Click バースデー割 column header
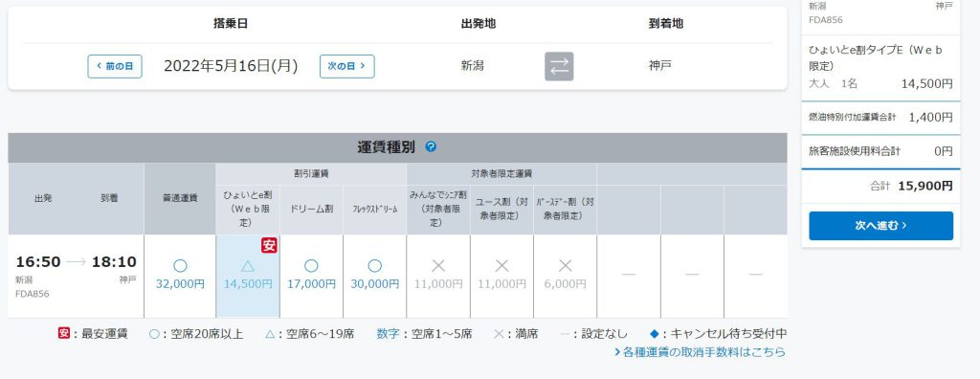Screen dimensions: 980x379 point(565,210)
